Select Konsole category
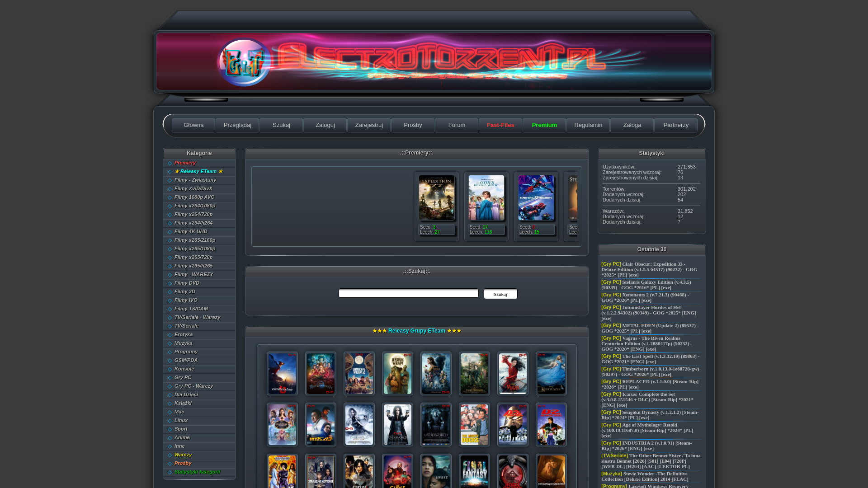This screenshot has width=868, height=488. [x=184, y=369]
